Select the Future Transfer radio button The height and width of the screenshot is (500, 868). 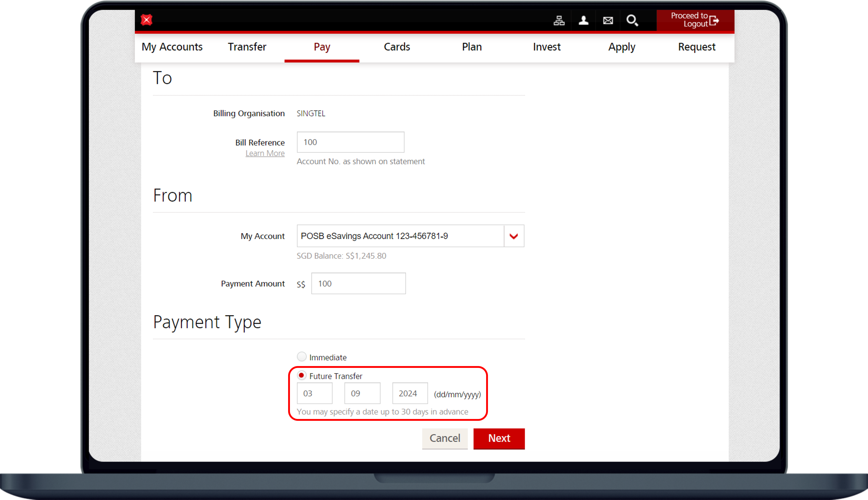301,375
